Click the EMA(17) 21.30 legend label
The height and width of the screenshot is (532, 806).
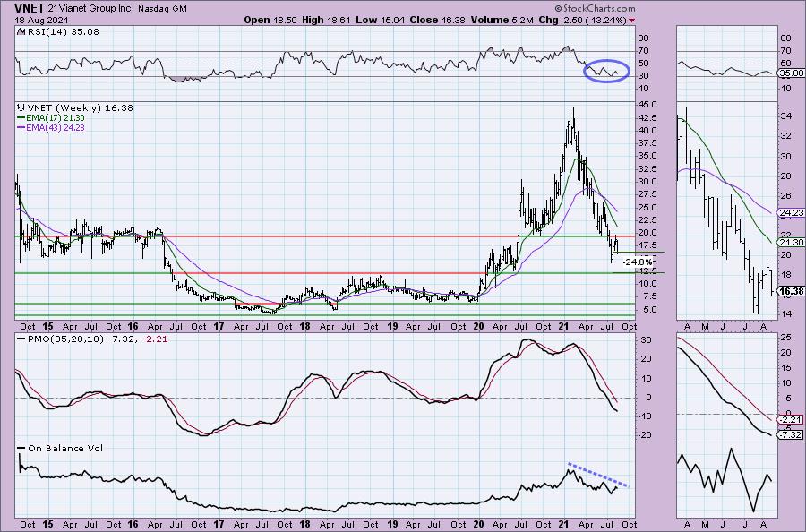point(56,117)
